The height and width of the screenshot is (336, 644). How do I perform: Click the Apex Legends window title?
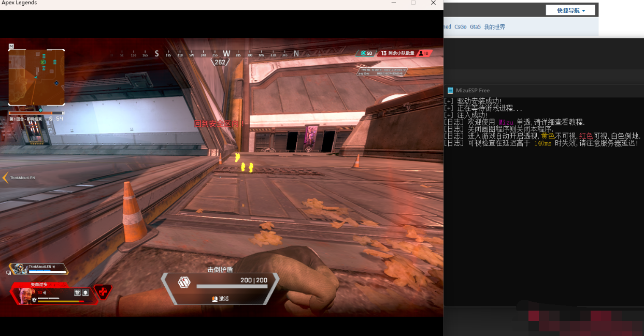(x=19, y=3)
